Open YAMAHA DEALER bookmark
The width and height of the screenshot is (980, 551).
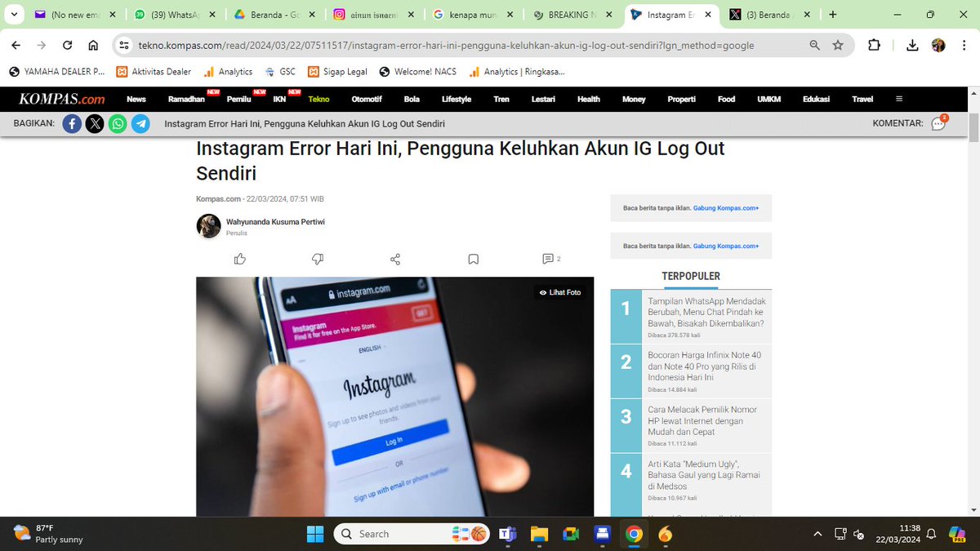tap(56, 71)
